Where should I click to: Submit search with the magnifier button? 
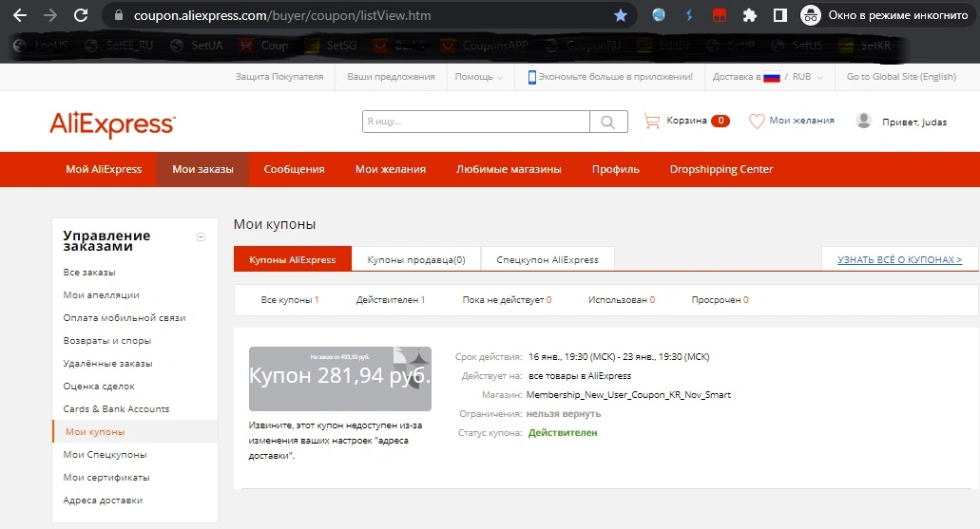point(608,122)
